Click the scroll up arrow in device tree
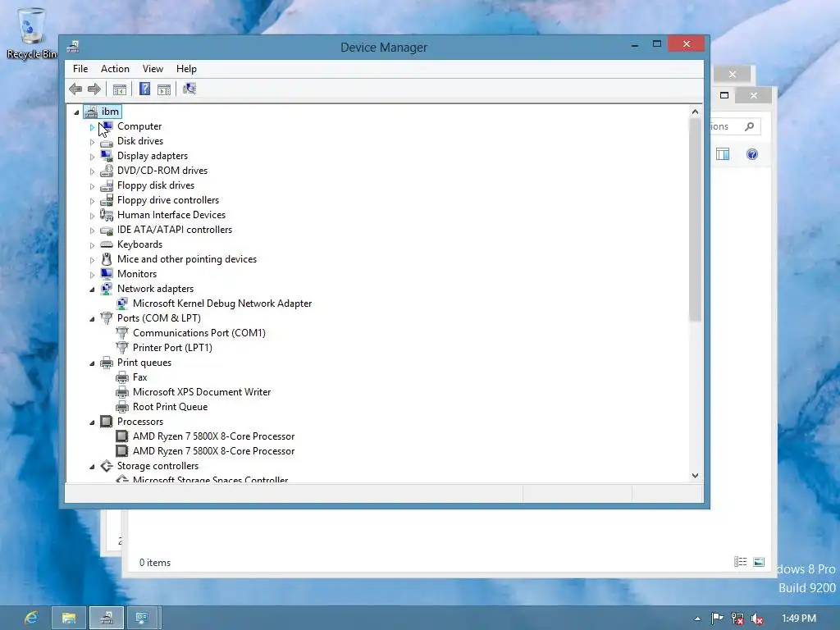 coord(695,112)
